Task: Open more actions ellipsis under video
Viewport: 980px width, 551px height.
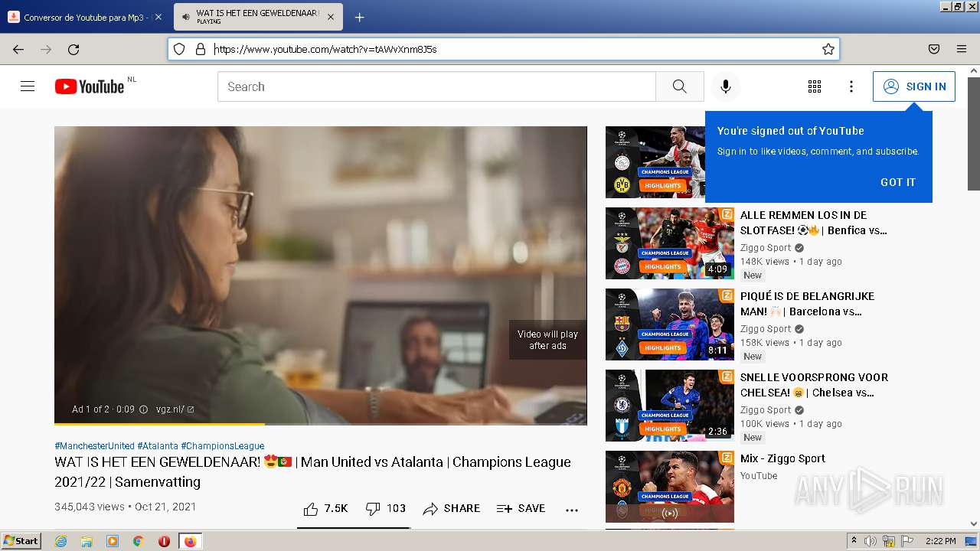Action: pos(572,510)
